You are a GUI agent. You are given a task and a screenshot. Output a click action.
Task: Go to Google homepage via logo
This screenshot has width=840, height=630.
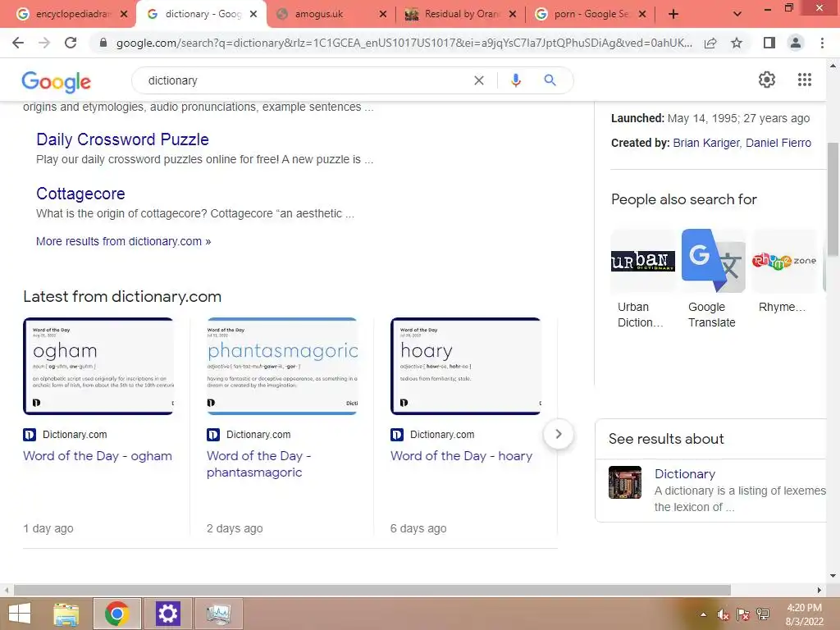pyautogui.click(x=57, y=81)
